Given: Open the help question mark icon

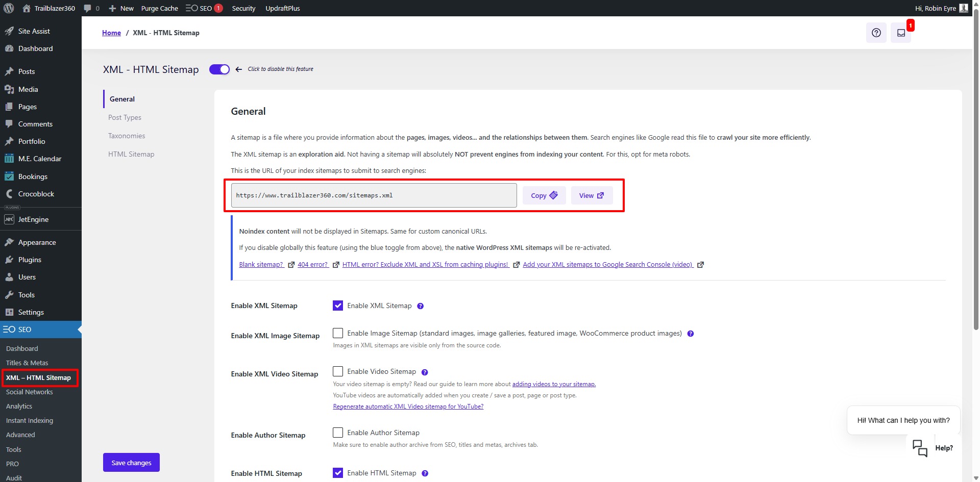Looking at the screenshot, I should coord(876,33).
